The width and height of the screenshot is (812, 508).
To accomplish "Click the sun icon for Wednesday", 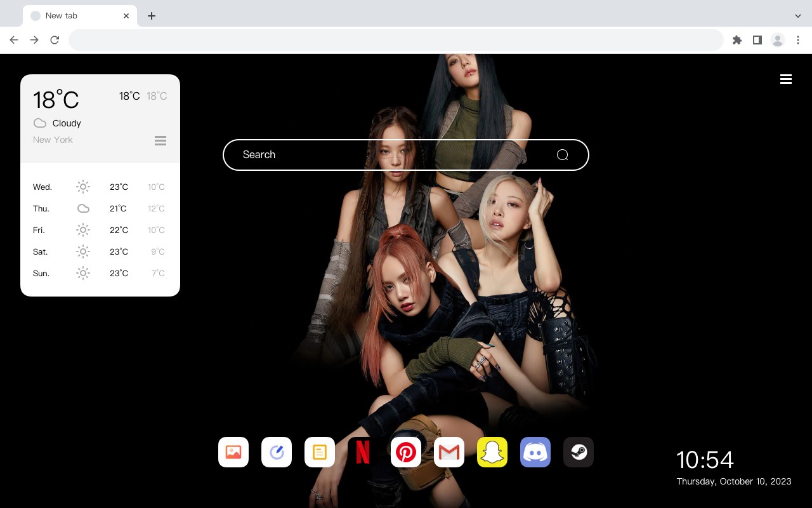I will [83, 187].
